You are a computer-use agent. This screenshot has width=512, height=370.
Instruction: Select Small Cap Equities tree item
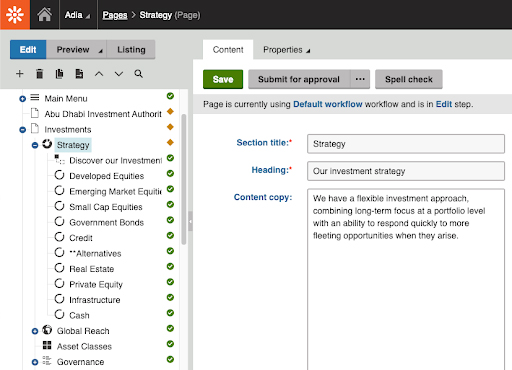point(106,207)
